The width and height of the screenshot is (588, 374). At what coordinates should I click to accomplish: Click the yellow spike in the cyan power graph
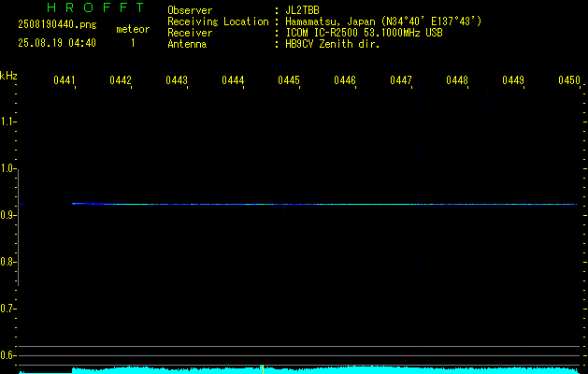[263, 369]
